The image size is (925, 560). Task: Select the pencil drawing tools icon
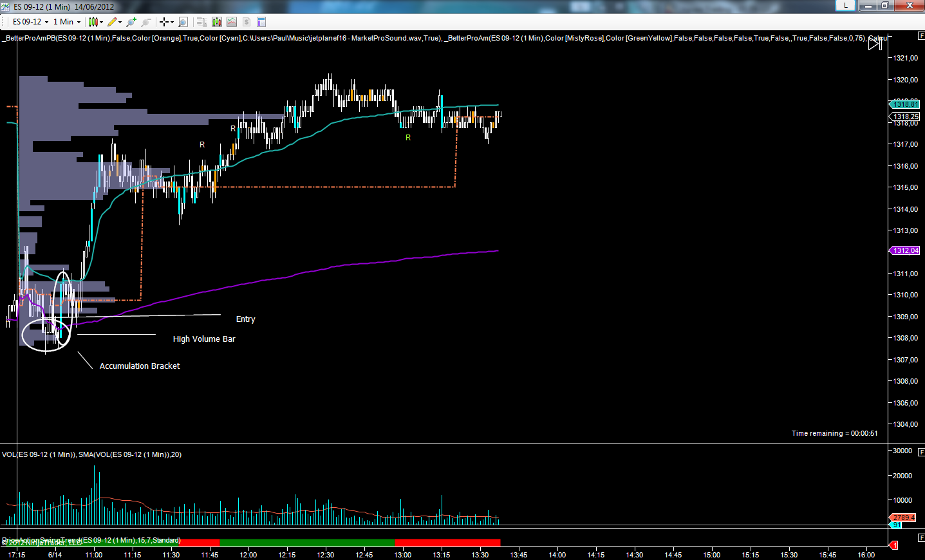pos(112,22)
